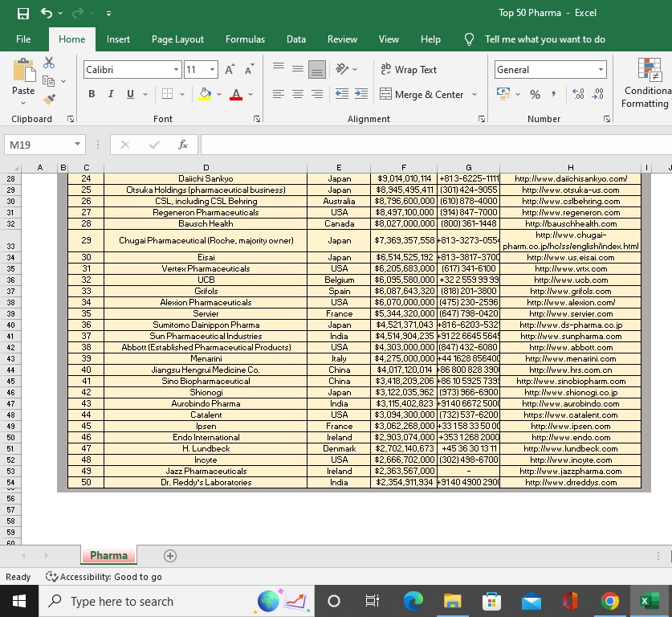Open Microsoft Edge from the taskbar
Image resolution: width=672 pixels, height=617 pixels.
[x=413, y=602]
